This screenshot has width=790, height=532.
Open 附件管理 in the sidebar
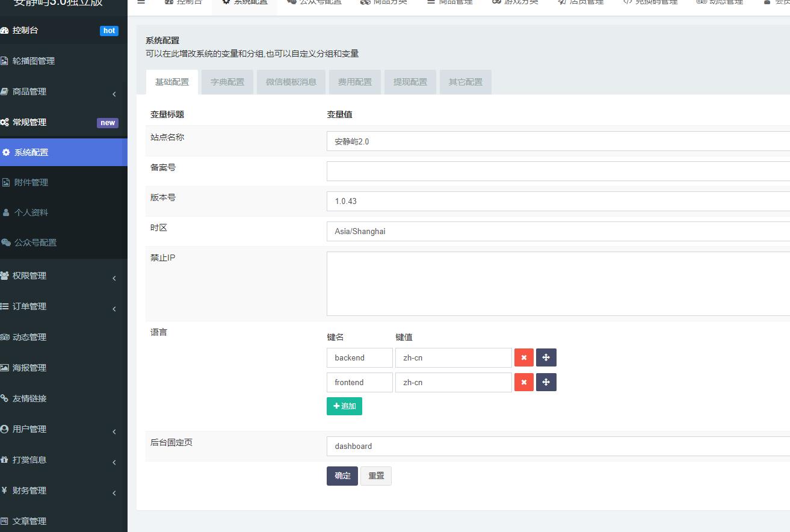[31, 182]
